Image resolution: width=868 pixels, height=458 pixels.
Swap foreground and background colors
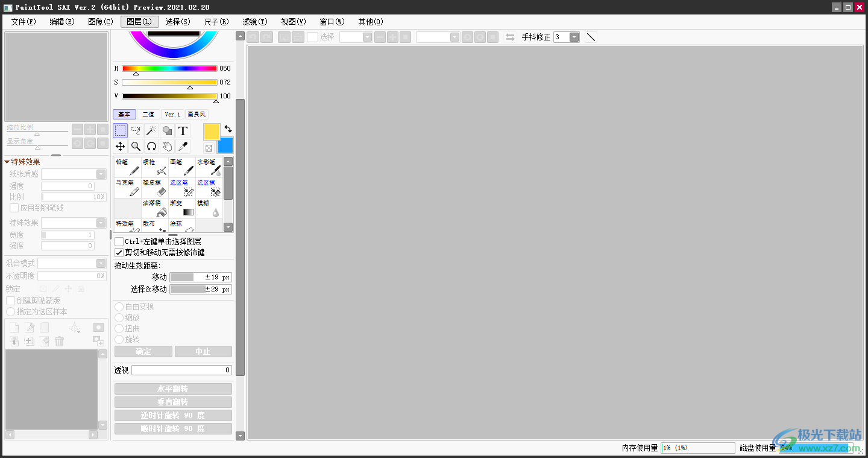[228, 129]
